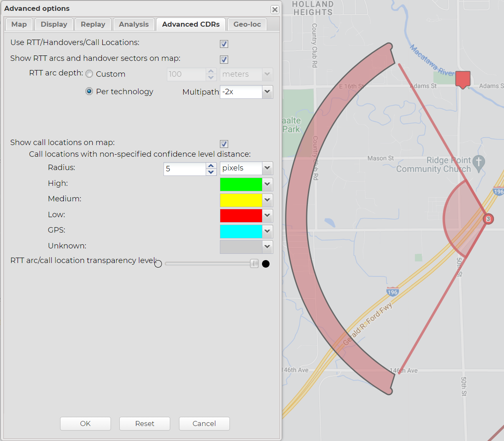Open the Multipath dropdown

click(x=267, y=92)
